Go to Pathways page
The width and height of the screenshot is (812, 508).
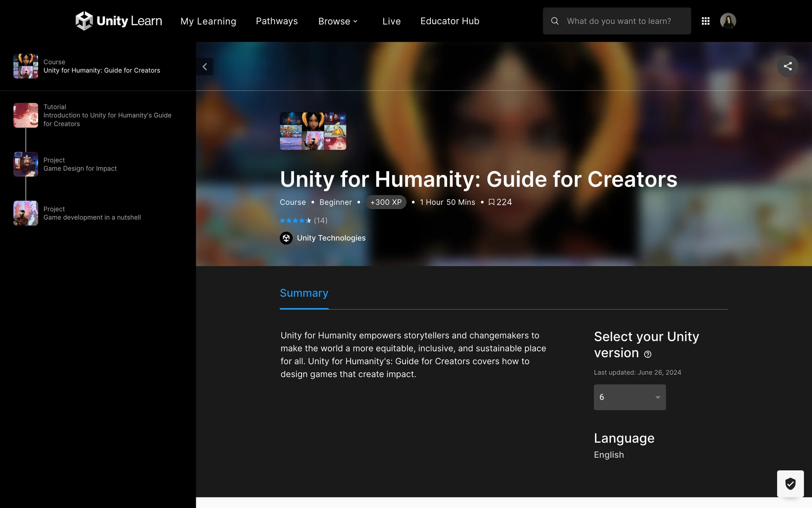coord(277,21)
